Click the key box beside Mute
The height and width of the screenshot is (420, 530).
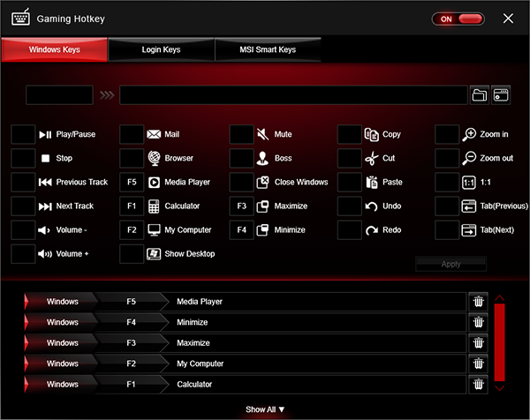242,134
